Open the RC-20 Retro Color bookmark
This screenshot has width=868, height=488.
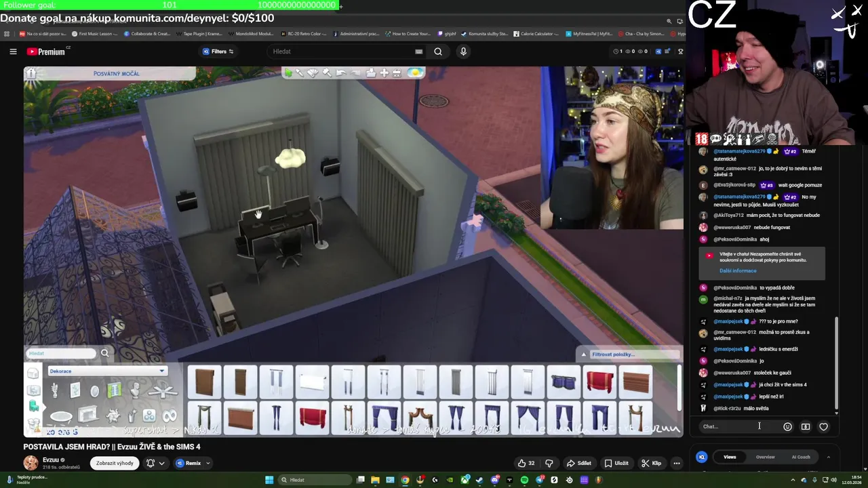[303, 33]
